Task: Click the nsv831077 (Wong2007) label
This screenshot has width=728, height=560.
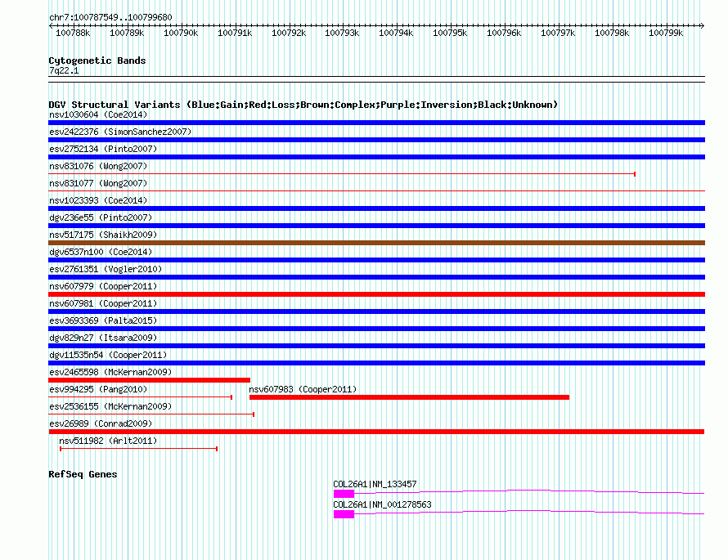Action: click(x=98, y=183)
